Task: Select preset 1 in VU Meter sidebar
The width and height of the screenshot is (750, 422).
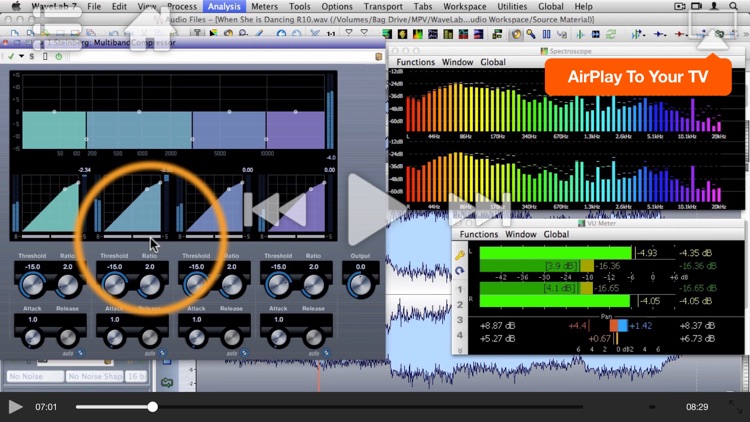Action: click(x=460, y=289)
